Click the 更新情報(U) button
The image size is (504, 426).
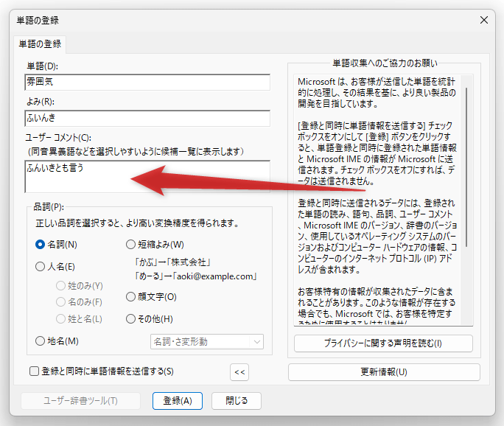click(x=384, y=372)
